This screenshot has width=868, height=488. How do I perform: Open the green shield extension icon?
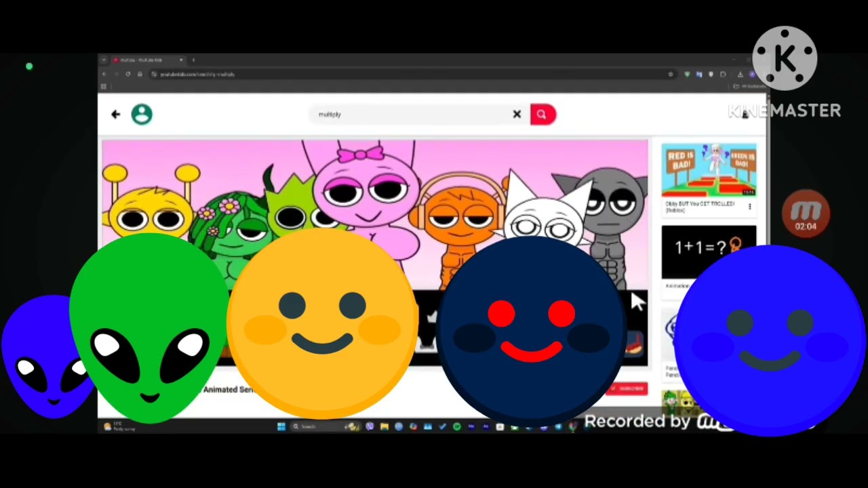tap(687, 74)
